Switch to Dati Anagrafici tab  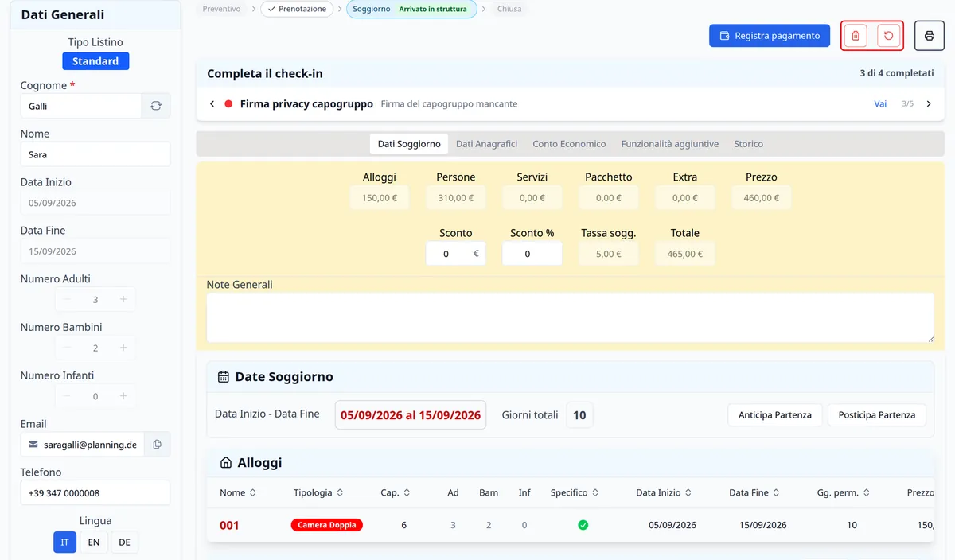click(486, 144)
